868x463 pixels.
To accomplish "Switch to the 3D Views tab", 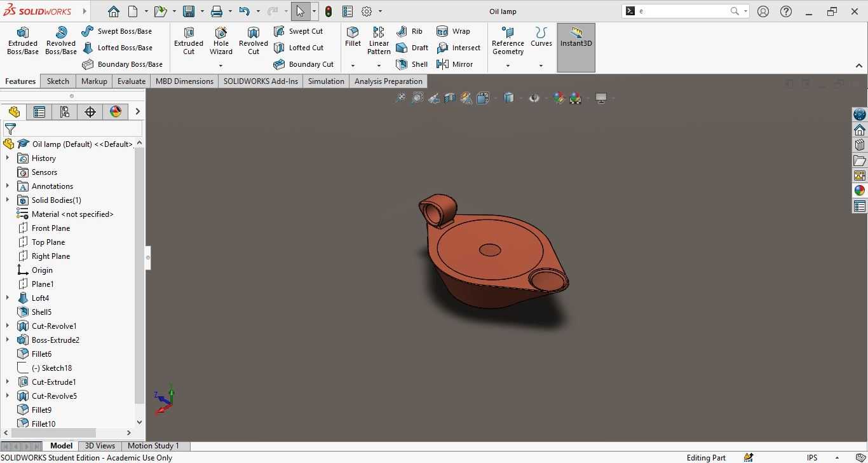I will point(100,446).
